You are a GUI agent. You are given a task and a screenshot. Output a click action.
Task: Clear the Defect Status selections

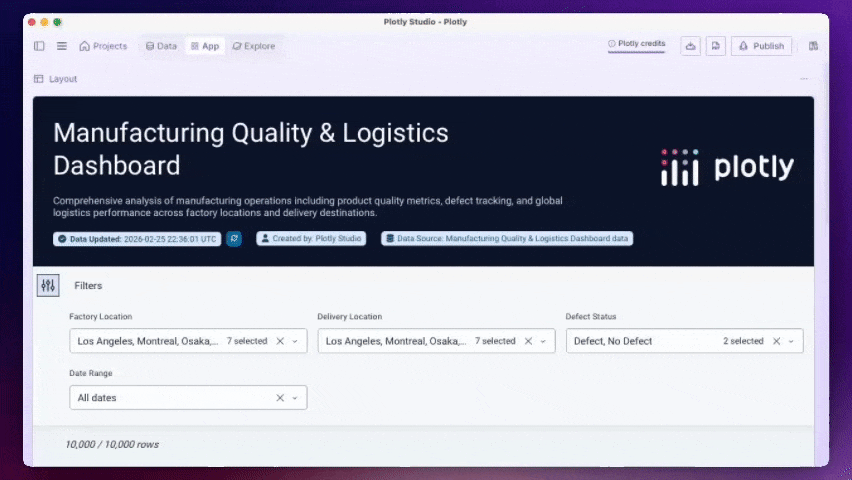click(776, 341)
